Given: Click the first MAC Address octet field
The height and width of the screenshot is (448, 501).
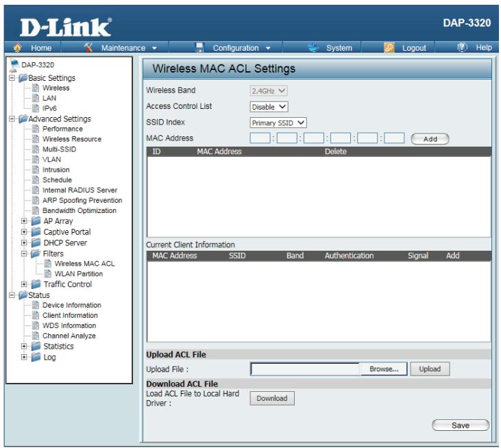Looking at the screenshot, I should pyautogui.click(x=260, y=138).
